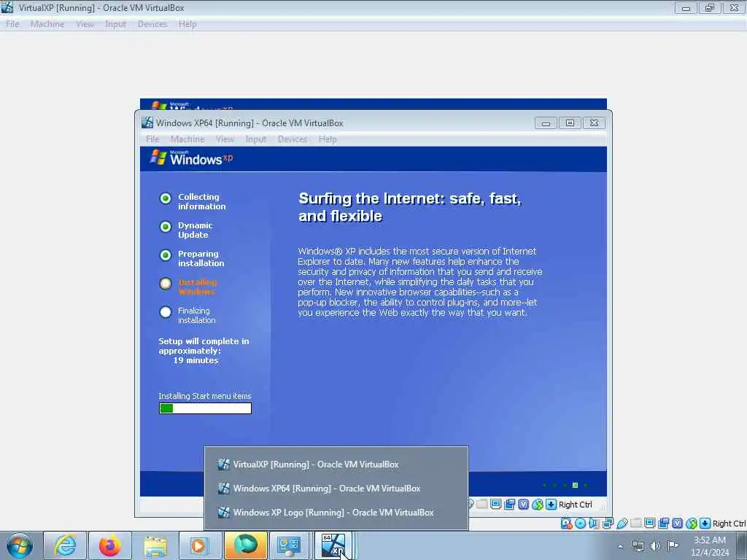Screen dimensions: 747x560
Task: Open Windows Media Player from taskbar
Action: coord(200,545)
